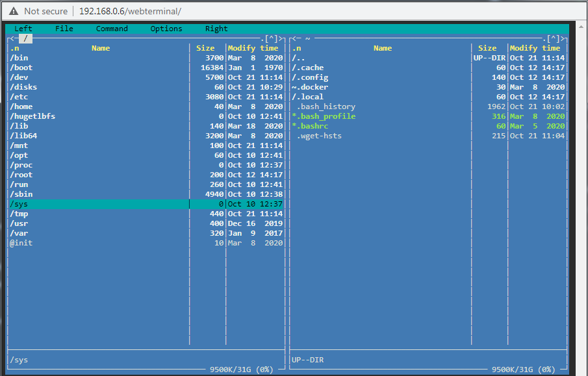Screen dimensions: 588x376
Task: Select the @init symlink entry
Action: pyautogui.click(x=146, y=243)
